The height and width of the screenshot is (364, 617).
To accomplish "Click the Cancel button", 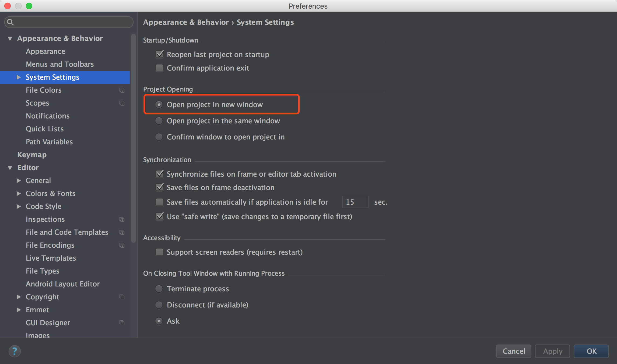I will (514, 351).
